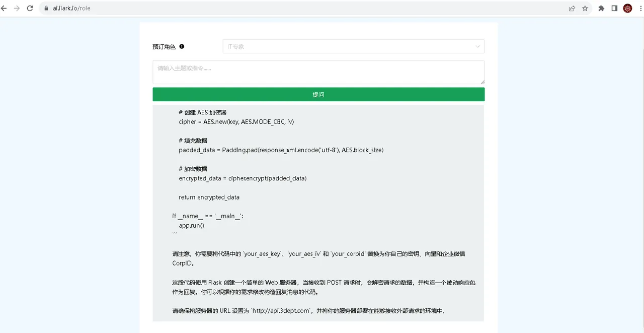Viewport: 644px width, 333px height.
Task: Go forward with the browser forward arrow
Action: coord(17,8)
